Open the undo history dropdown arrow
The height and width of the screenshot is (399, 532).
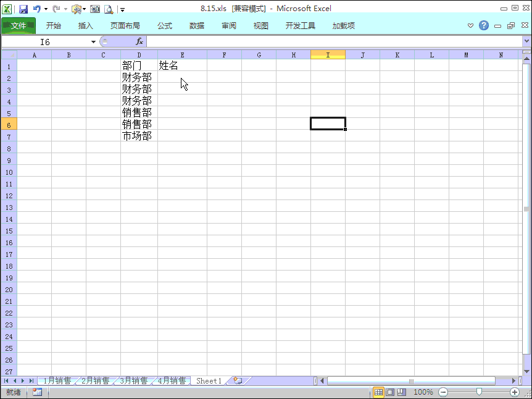pyautogui.click(x=46, y=9)
